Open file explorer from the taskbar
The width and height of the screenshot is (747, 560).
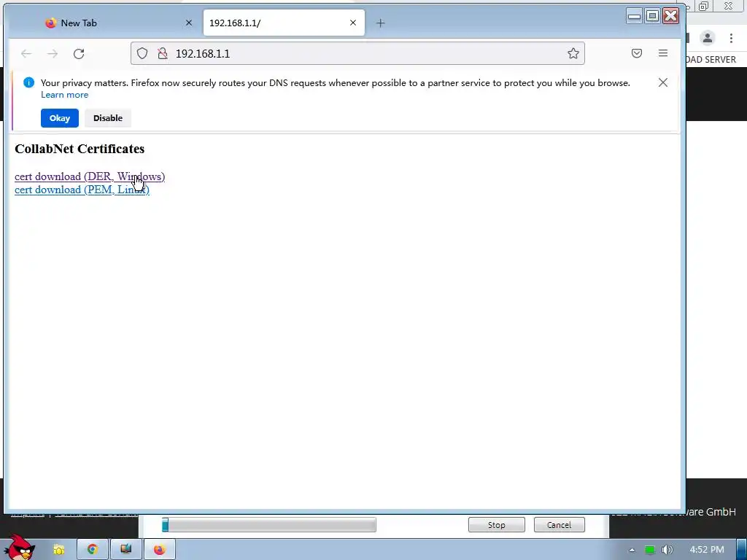[x=58, y=550]
